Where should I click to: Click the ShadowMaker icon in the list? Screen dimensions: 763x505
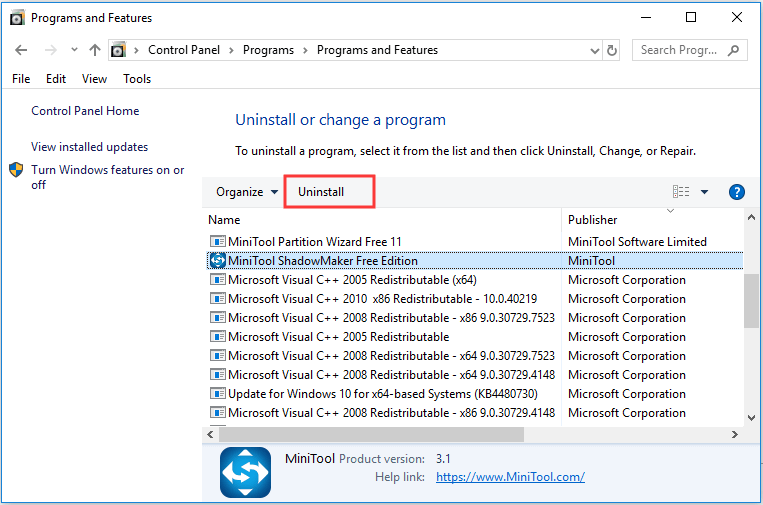tap(218, 261)
